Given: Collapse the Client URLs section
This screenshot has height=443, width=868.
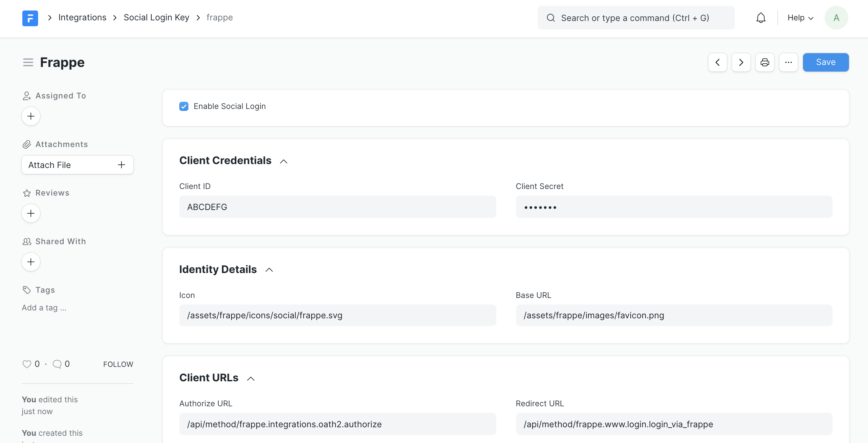Looking at the screenshot, I should [x=251, y=379].
